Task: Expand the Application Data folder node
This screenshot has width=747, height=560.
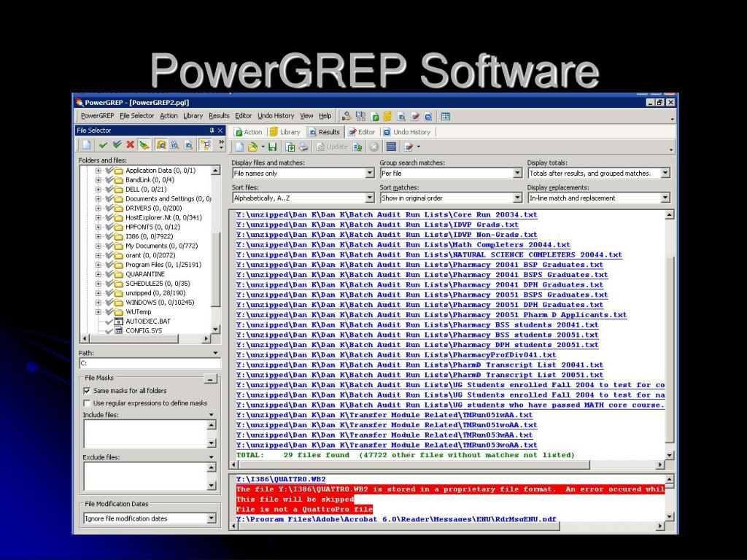Action: tap(98, 171)
